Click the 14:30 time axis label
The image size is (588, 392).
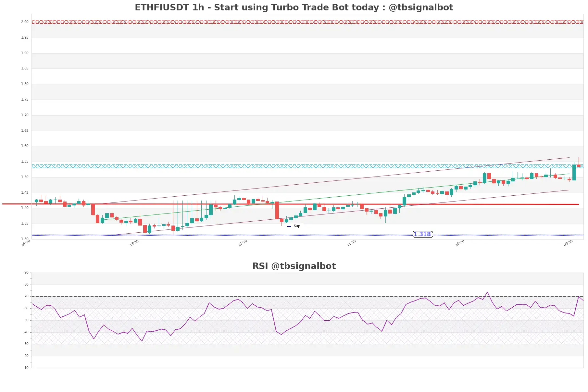click(x=26, y=243)
